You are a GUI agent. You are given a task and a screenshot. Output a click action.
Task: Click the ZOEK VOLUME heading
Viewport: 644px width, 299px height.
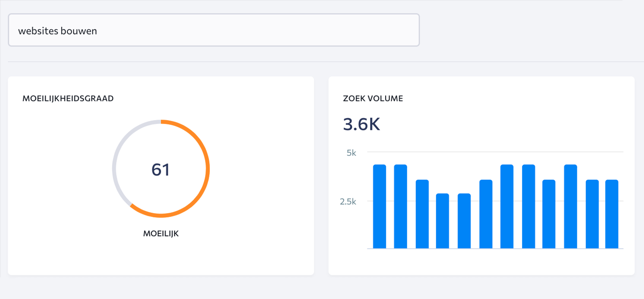click(x=373, y=98)
